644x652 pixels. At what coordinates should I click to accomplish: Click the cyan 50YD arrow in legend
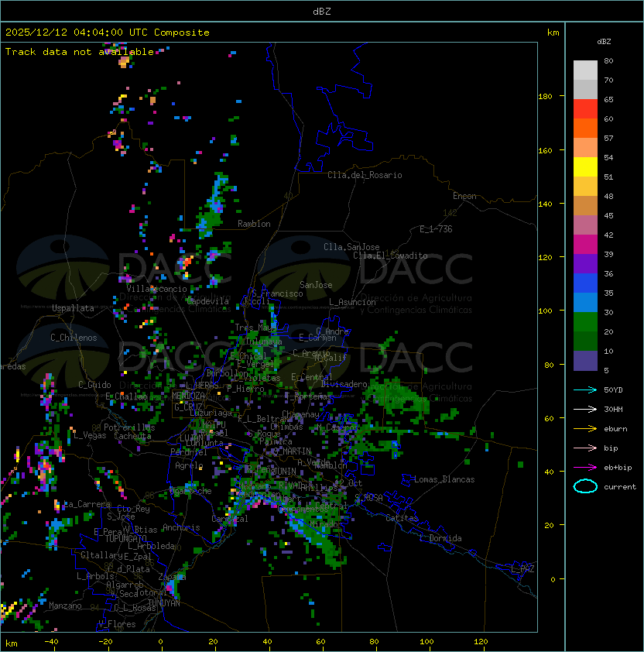585,389
